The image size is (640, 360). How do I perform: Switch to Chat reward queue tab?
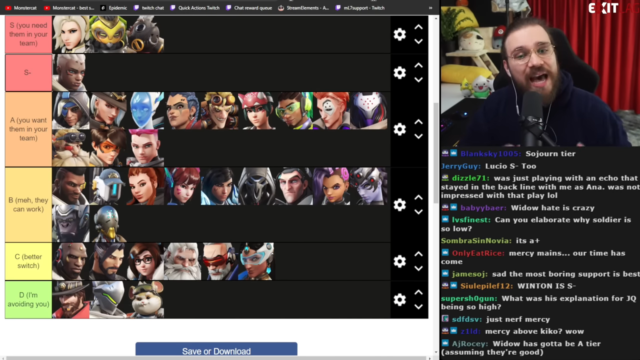pos(249,8)
